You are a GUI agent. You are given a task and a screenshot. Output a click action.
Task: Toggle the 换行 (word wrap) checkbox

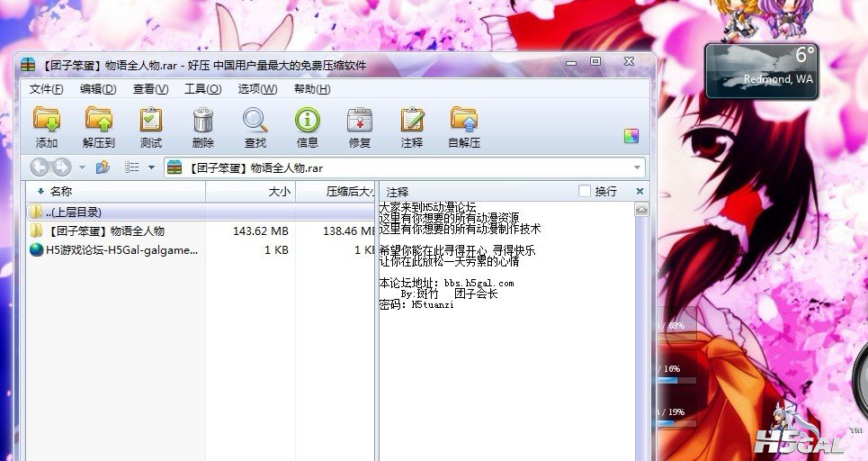[x=584, y=191]
